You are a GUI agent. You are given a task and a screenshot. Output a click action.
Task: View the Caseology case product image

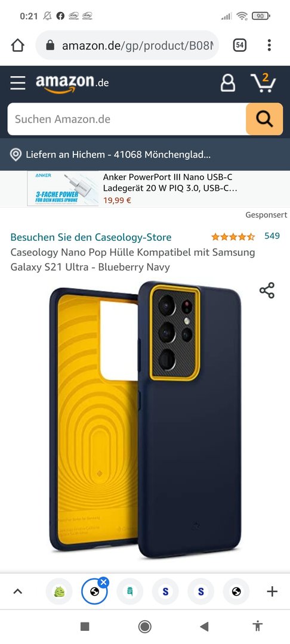145,419
